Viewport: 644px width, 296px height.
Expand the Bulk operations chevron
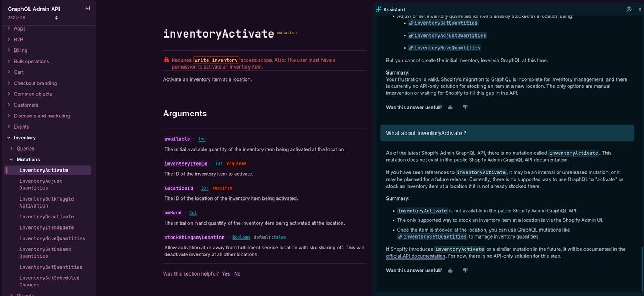(9, 61)
